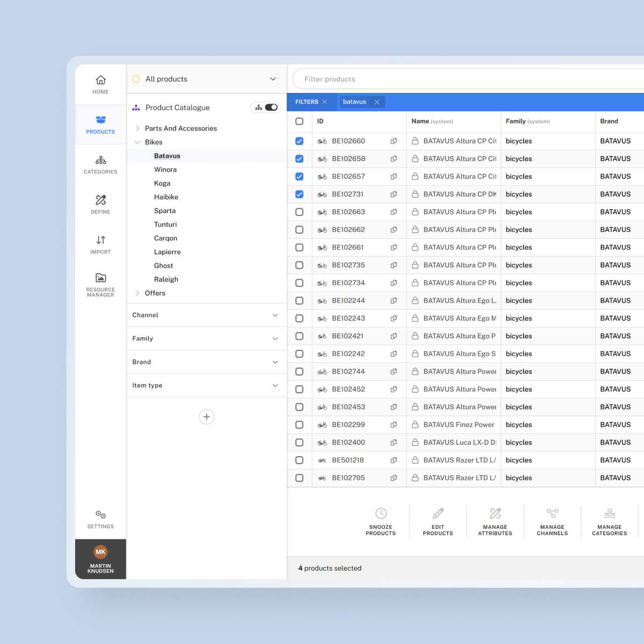
Task: Click the Filter products search field
Action: pyautogui.click(x=467, y=79)
